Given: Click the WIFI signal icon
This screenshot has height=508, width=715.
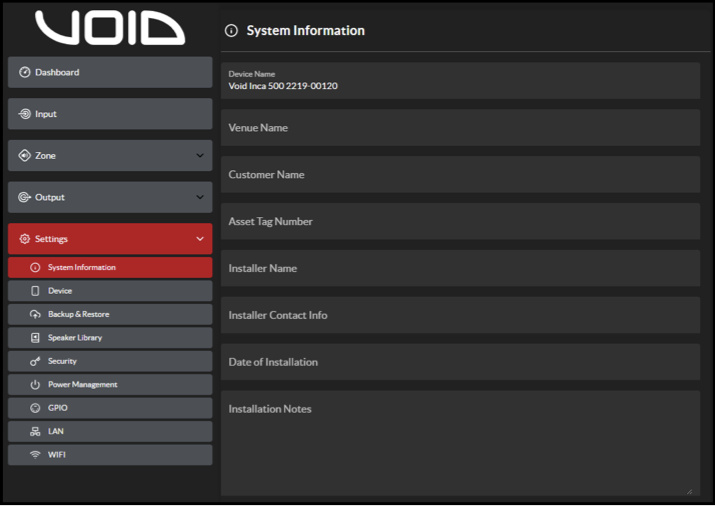Looking at the screenshot, I should [35, 455].
